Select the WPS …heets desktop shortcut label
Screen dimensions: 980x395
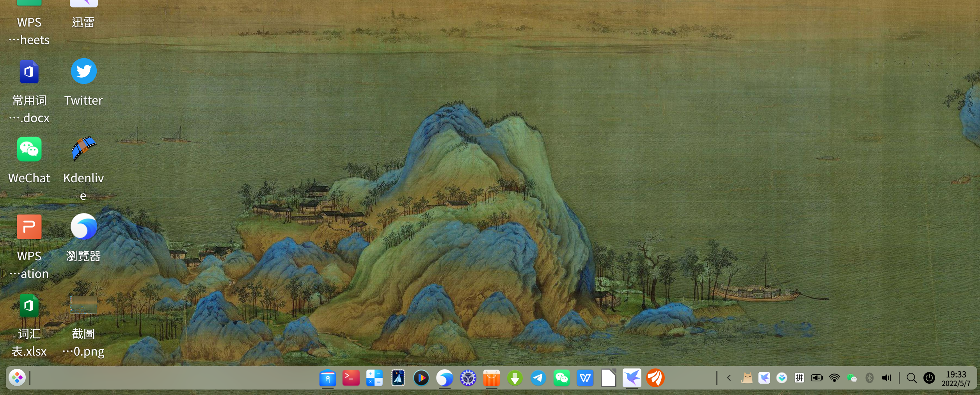tap(29, 31)
